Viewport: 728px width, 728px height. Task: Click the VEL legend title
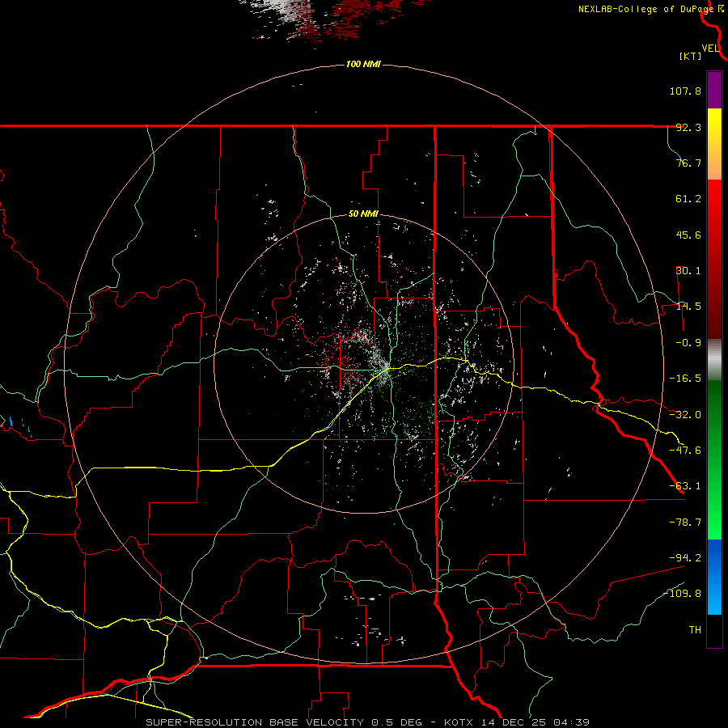point(710,49)
